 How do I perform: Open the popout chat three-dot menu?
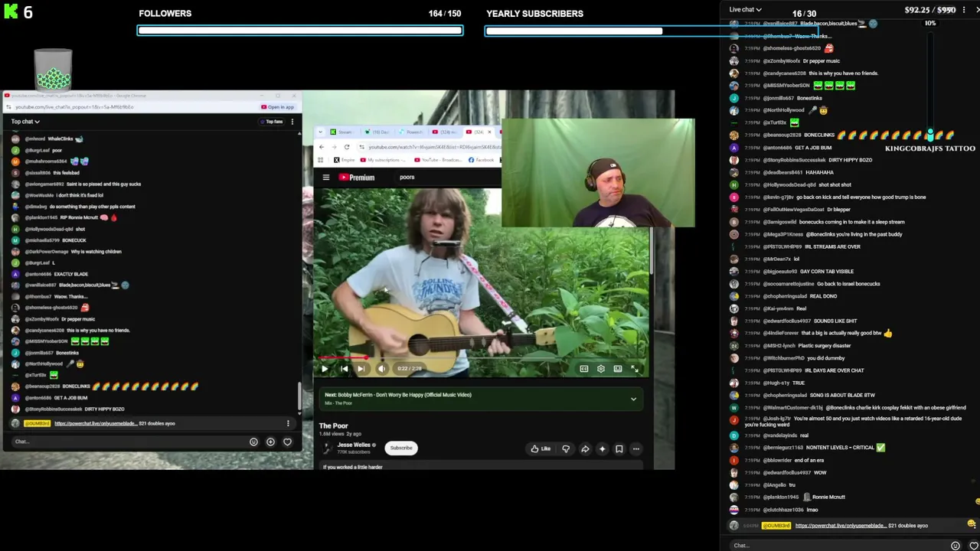pos(292,122)
